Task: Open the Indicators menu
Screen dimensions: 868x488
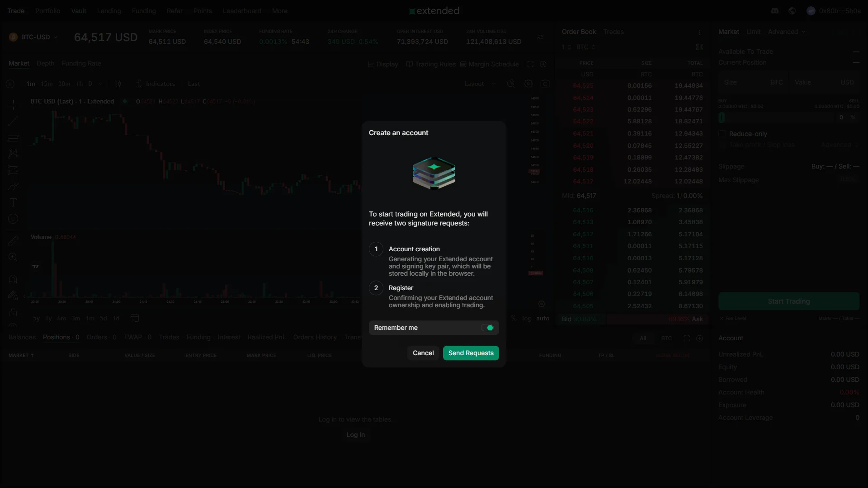Action: click(x=155, y=84)
